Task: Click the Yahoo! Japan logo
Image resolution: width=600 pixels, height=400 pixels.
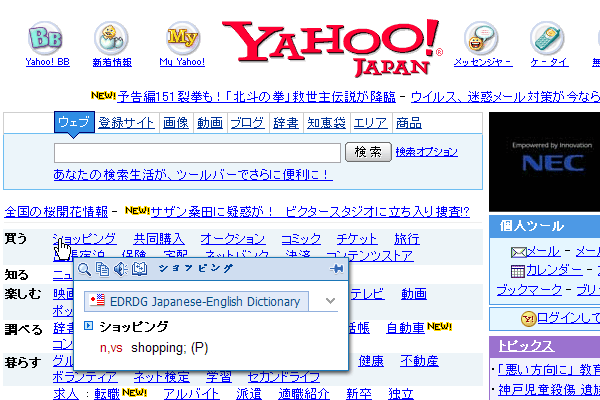Action: point(332,47)
